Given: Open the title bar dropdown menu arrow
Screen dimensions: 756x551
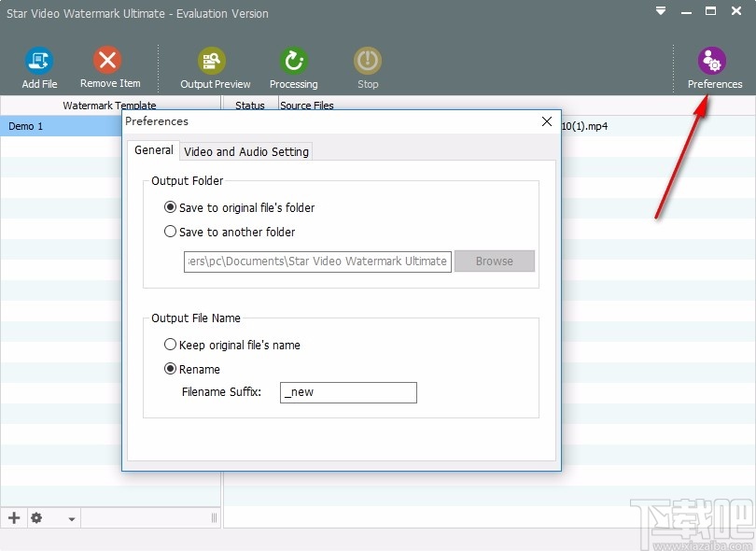Looking at the screenshot, I should pos(661,10).
